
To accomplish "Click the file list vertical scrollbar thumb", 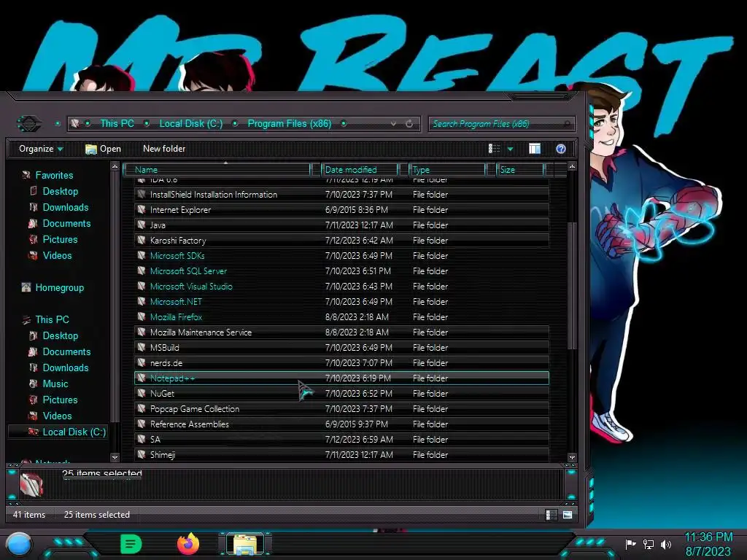I will (x=572, y=286).
